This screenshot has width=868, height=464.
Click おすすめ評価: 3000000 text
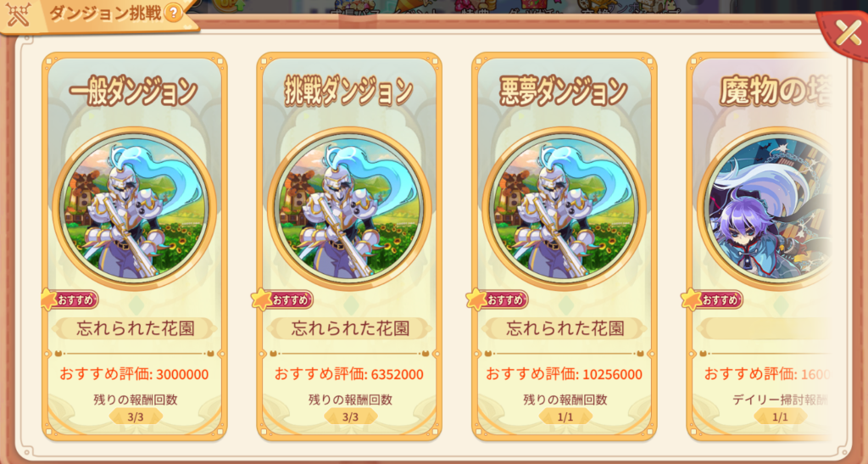click(134, 374)
